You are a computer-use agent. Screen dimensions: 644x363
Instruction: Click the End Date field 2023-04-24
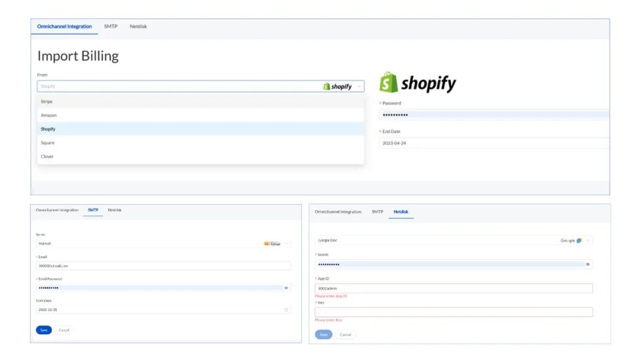(x=494, y=143)
